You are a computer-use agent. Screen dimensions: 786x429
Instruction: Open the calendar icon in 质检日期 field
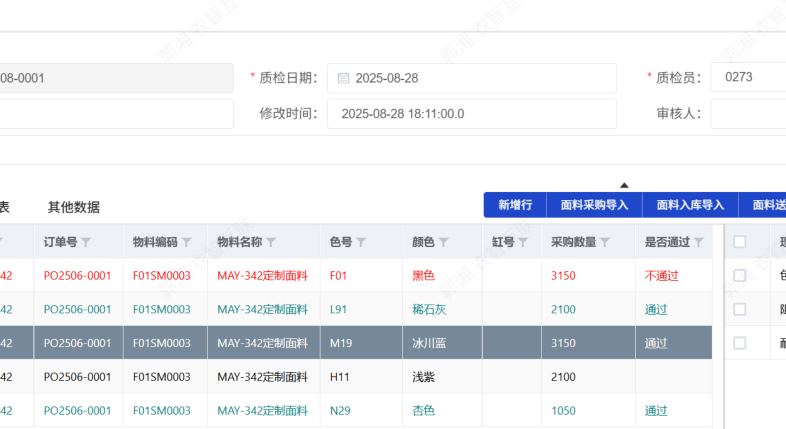pyautogui.click(x=343, y=78)
